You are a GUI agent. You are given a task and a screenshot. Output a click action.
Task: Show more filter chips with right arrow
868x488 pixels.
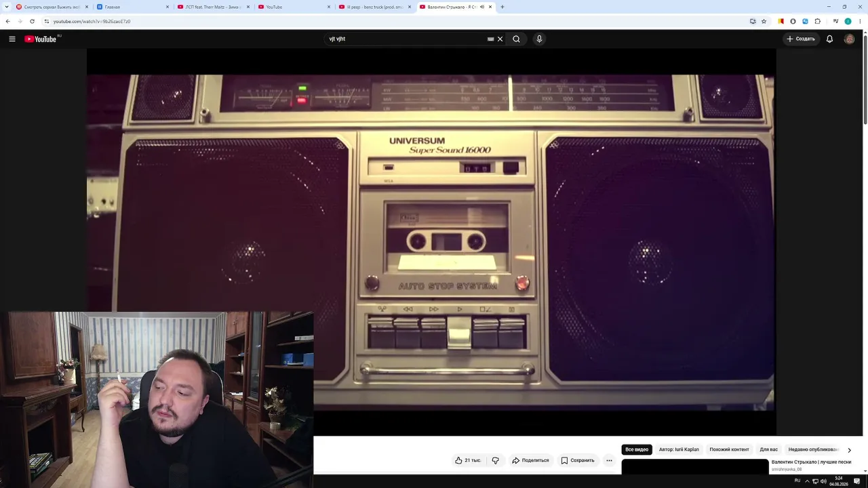point(849,450)
